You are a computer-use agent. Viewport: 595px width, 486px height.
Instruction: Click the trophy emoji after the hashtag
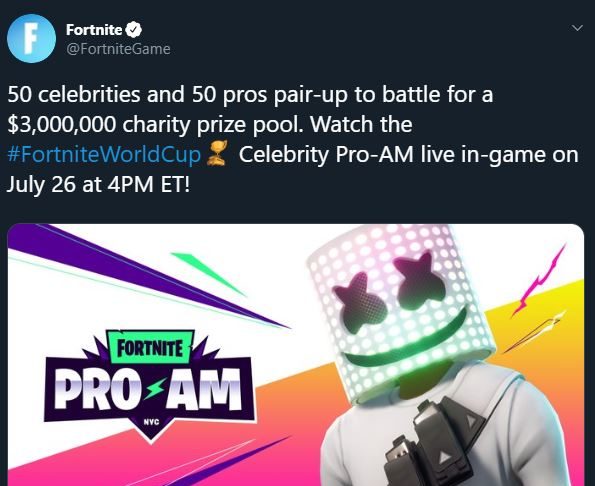[217, 154]
